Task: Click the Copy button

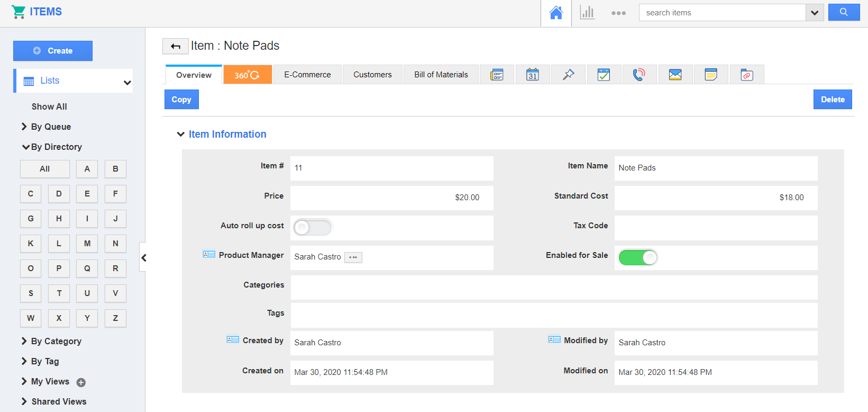Action: click(x=181, y=100)
